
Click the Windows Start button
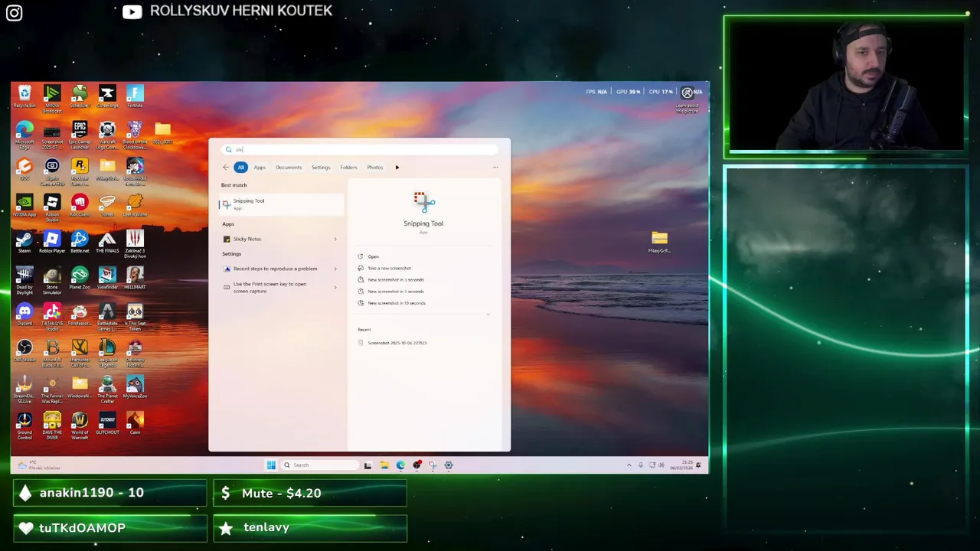point(271,465)
